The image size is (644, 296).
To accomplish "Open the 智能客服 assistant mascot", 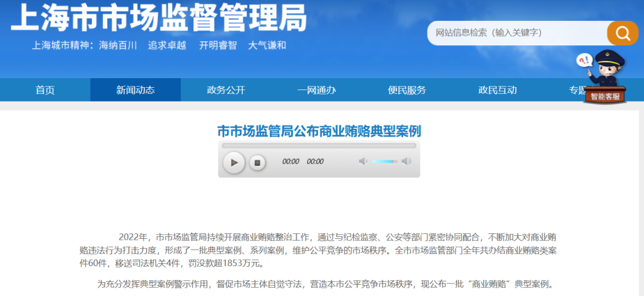I will (605, 78).
